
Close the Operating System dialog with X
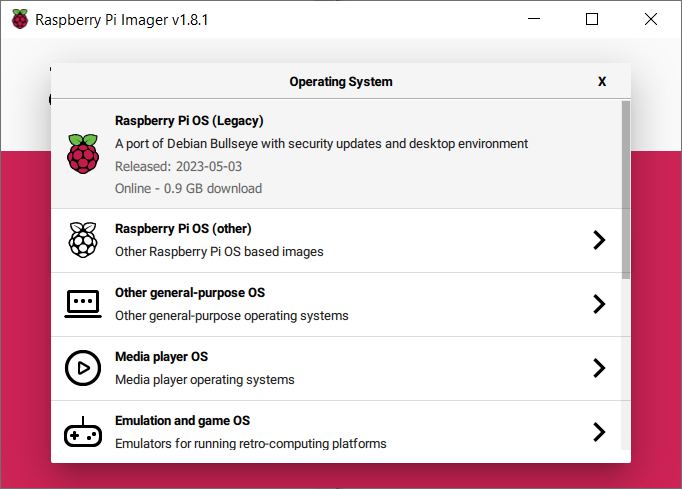coord(602,82)
